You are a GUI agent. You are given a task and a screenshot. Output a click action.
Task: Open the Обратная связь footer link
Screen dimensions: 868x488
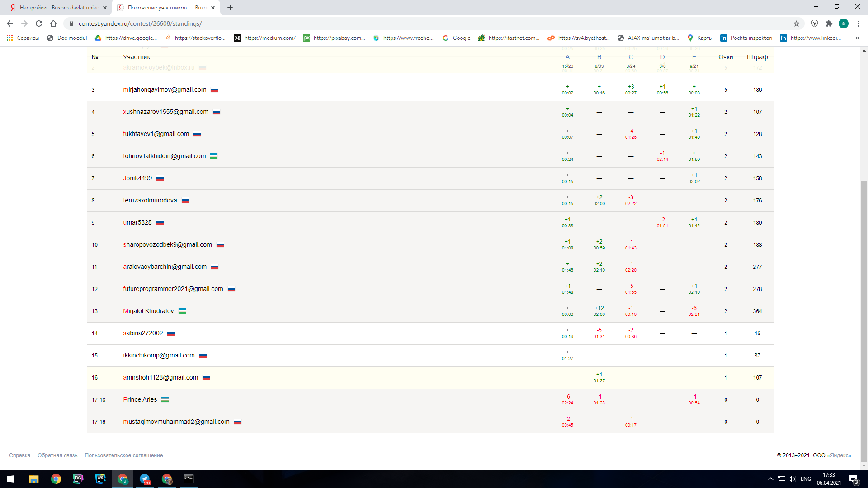(57, 455)
